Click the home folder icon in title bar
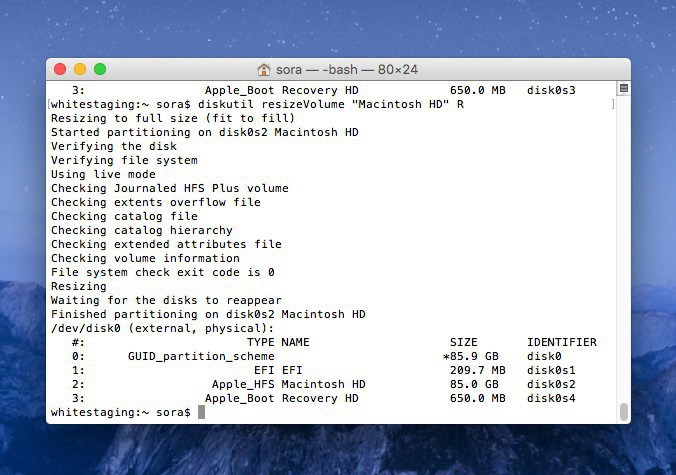Screen dimensions: 676x475 (x=263, y=69)
